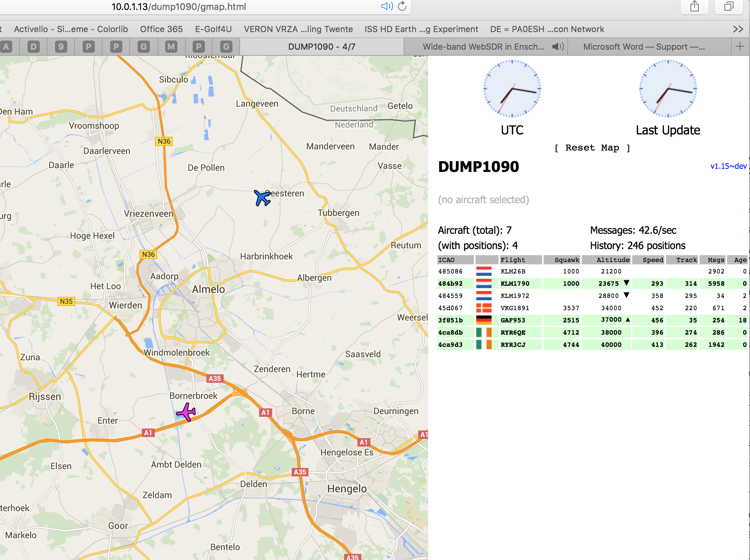This screenshot has height=560, width=750.
Task: Click the blue aircraft icon near Geesteren
Action: [x=262, y=197]
